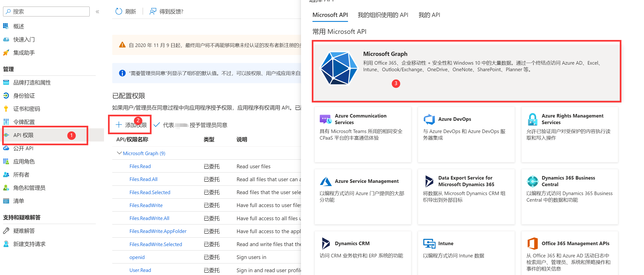Open the openid permission link
This screenshot has height=275, width=644.
tap(137, 257)
